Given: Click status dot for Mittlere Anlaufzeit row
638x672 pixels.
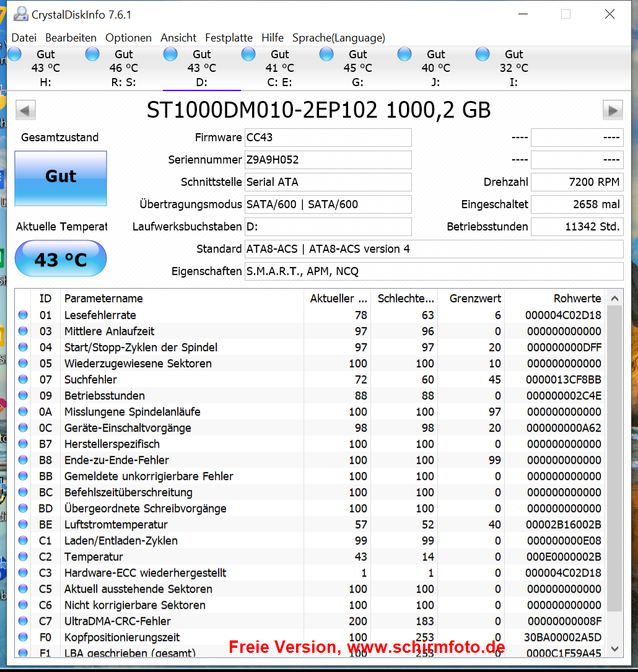Looking at the screenshot, I should (x=23, y=331).
